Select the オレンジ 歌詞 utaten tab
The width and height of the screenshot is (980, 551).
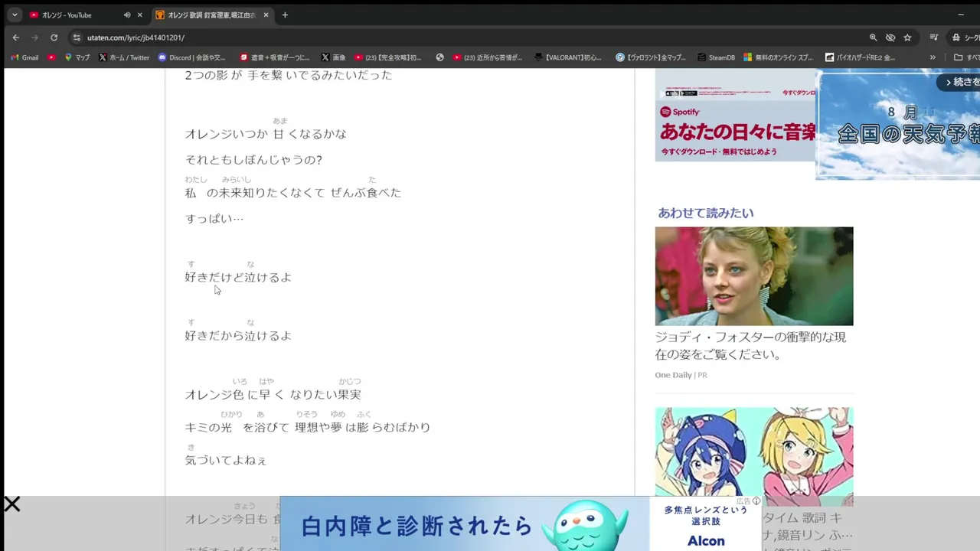click(x=211, y=15)
